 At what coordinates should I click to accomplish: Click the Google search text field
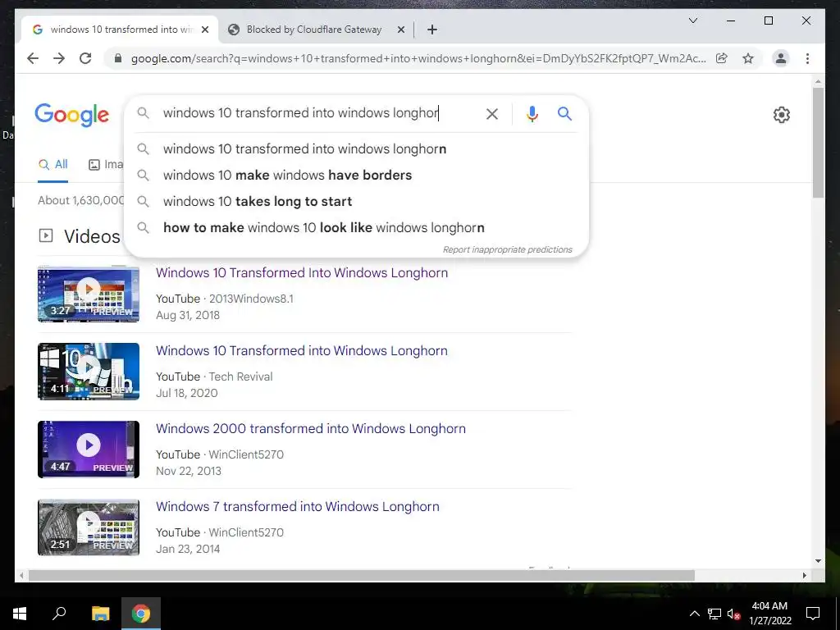point(319,113)
